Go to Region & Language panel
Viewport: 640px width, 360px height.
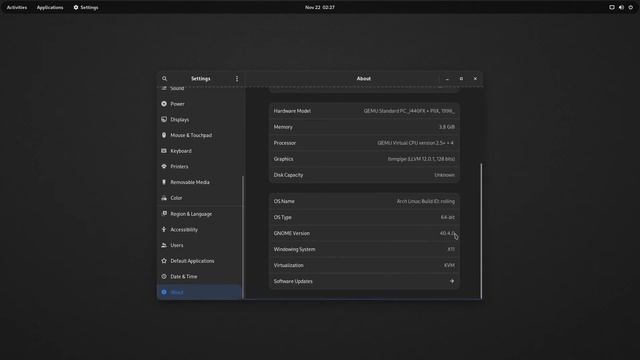pyautogui.click(x=200, y=214)
